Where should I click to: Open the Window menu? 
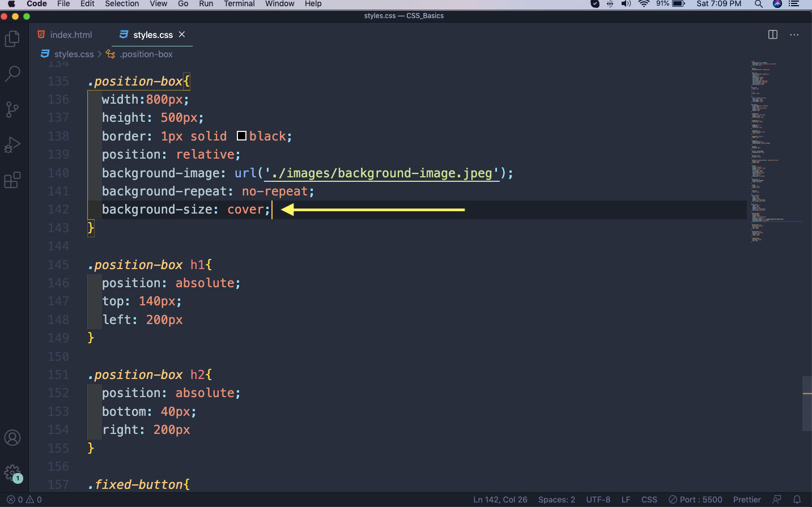tap(280, 3)
